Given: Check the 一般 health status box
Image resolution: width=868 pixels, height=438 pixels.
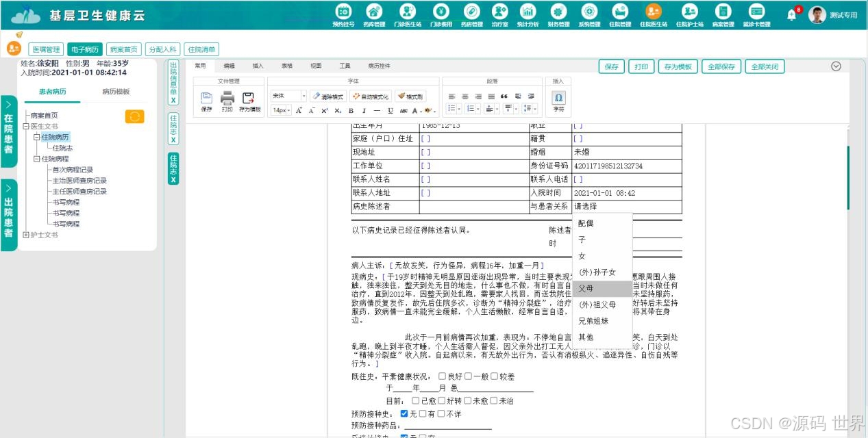Looking at the screenshot, I should (468, 376).
